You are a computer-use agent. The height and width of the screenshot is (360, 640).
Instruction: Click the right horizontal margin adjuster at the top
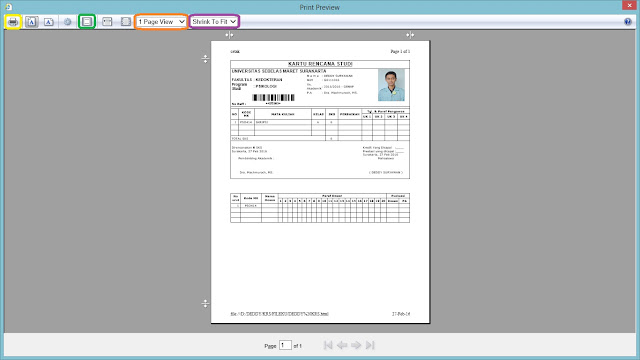(410, 35)
